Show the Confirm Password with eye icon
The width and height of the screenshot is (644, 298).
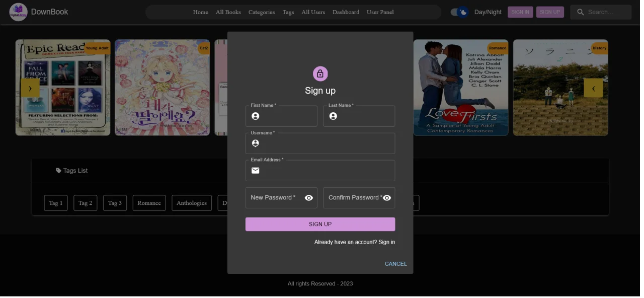click(387, 198)
